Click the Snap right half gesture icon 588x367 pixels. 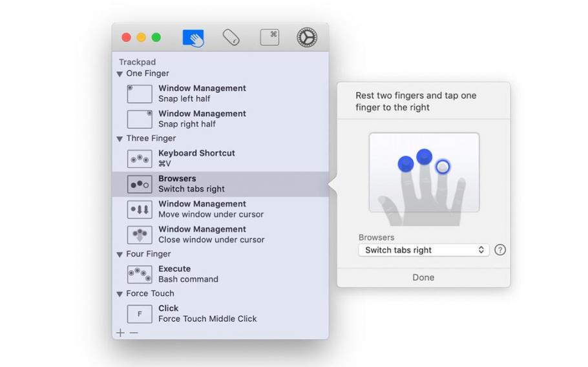[x=140, y=119]
